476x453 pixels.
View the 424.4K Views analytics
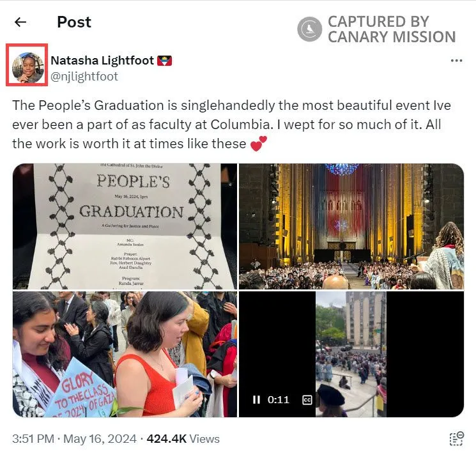coord(183,439)
